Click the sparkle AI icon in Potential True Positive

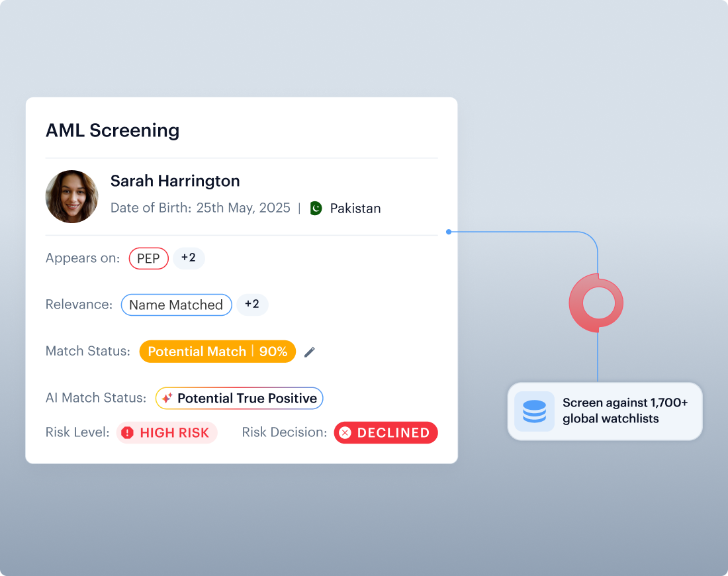click(x=167, y=398)
